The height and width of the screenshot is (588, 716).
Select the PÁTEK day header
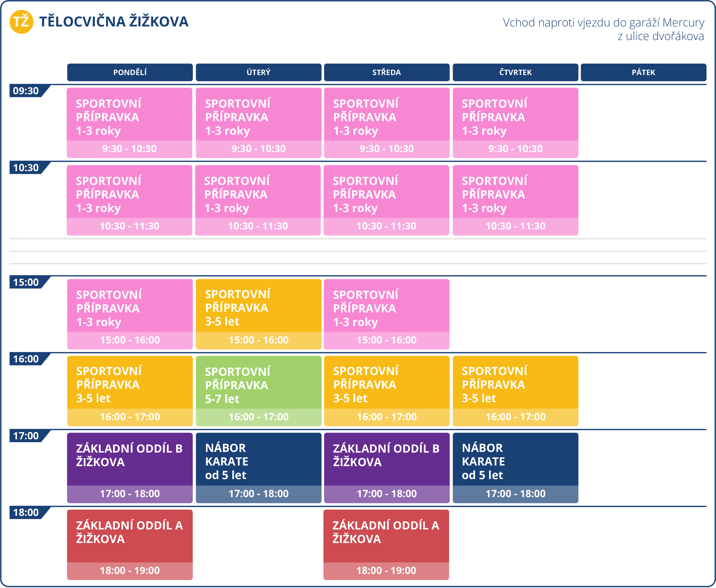[x=643, y=72]
